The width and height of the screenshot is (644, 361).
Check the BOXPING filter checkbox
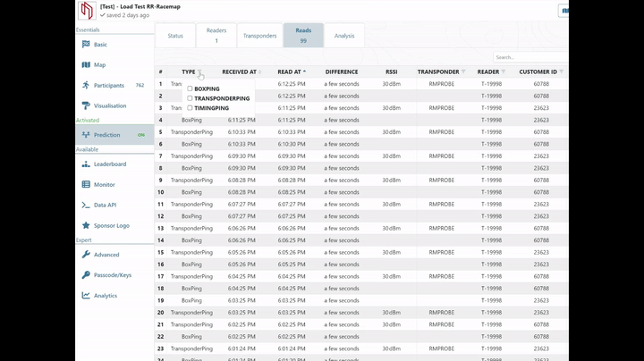tap(190, 89)
